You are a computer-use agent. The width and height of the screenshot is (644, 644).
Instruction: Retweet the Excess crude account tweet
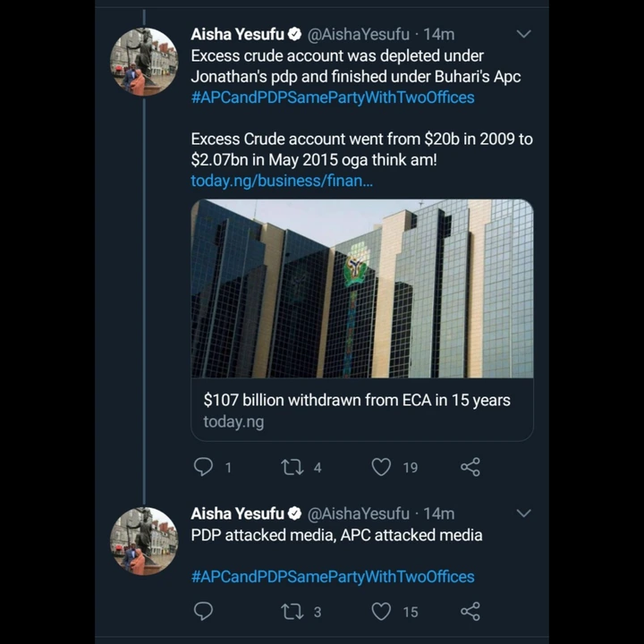(292, 467)
